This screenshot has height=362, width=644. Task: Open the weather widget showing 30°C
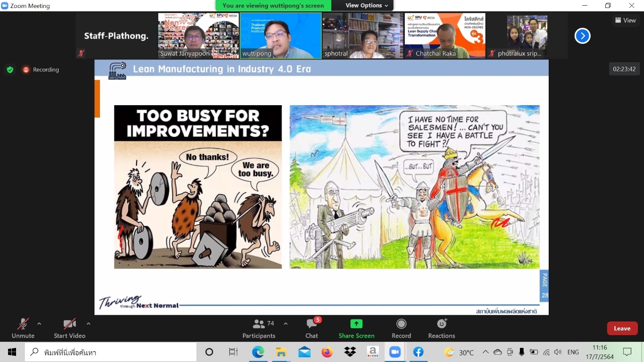[x=460, y=352]
